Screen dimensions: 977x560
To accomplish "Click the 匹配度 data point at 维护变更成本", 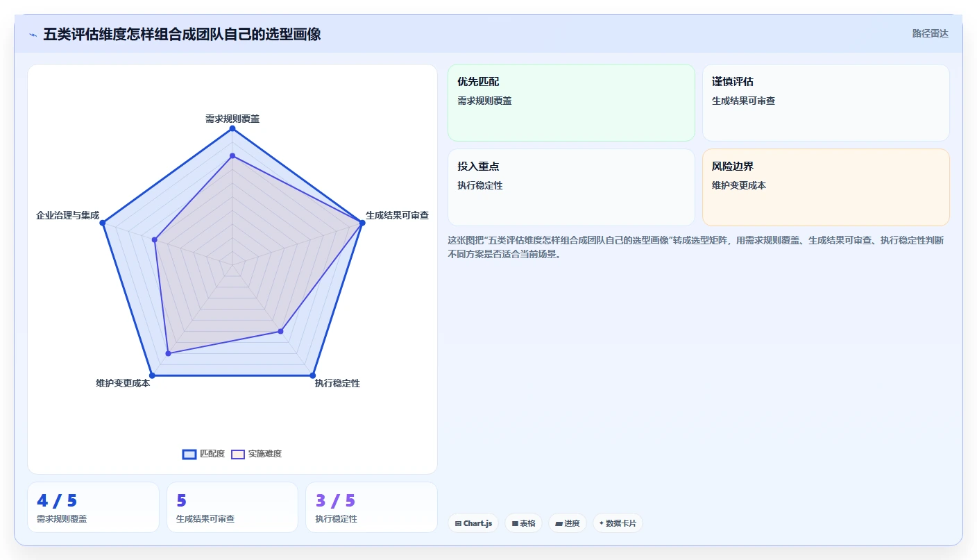I will click(x=152, y=375).
